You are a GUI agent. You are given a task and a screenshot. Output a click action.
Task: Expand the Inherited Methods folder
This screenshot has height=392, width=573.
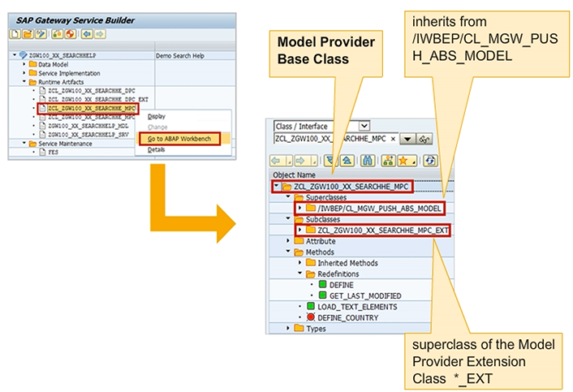(x=299, y=263)
